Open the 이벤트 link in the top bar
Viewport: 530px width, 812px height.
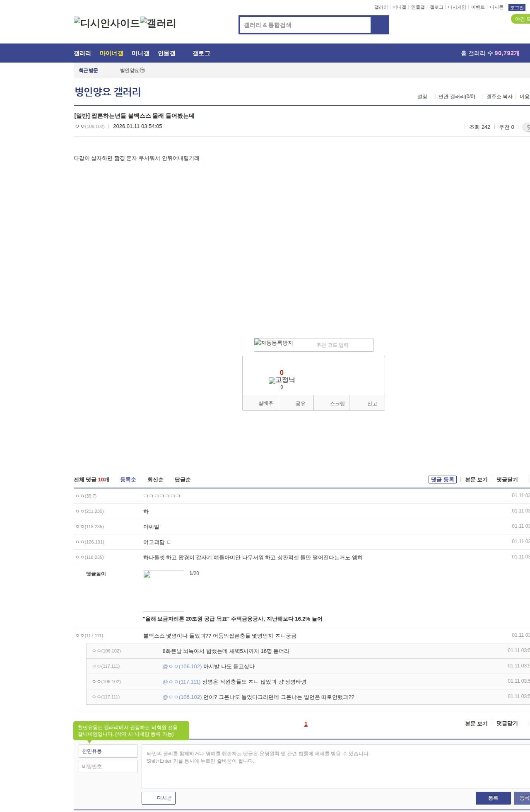(x=478, y=7)
